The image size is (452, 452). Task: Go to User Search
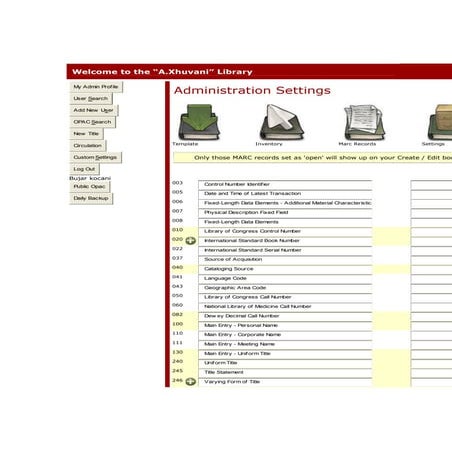pos(91,99)
